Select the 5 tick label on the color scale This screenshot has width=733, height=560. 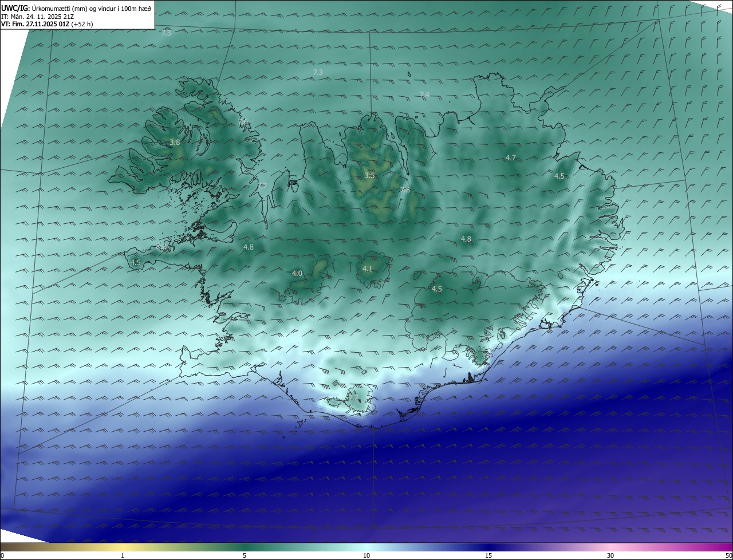(x=245, y=555)
